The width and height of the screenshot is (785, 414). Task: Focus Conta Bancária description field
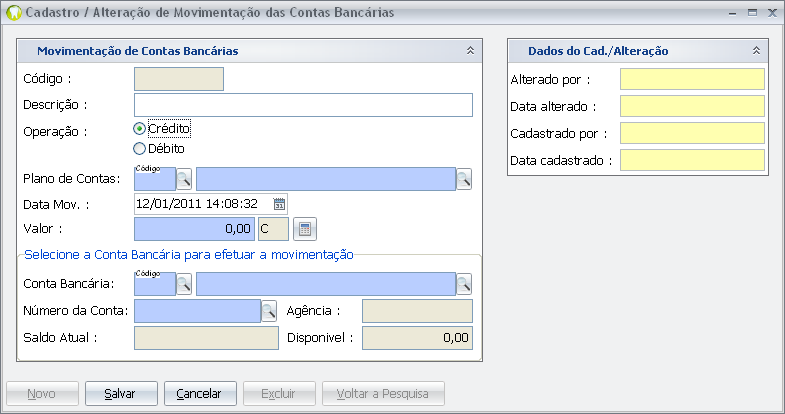pos(326,284)
